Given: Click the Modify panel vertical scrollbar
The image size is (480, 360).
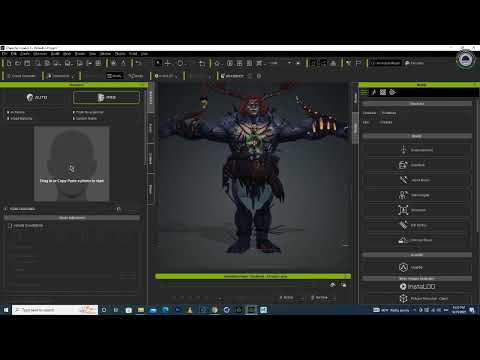Looking at the screenshot, I should point(477,167).
